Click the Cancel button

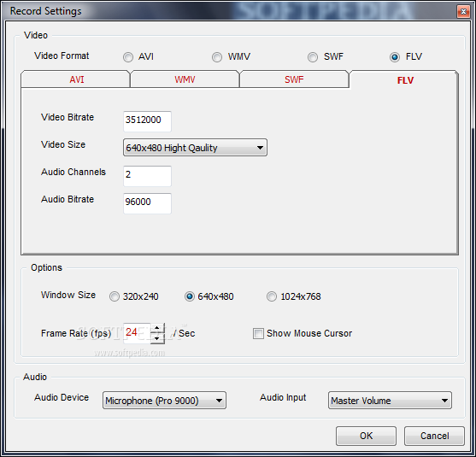[434, 436]
